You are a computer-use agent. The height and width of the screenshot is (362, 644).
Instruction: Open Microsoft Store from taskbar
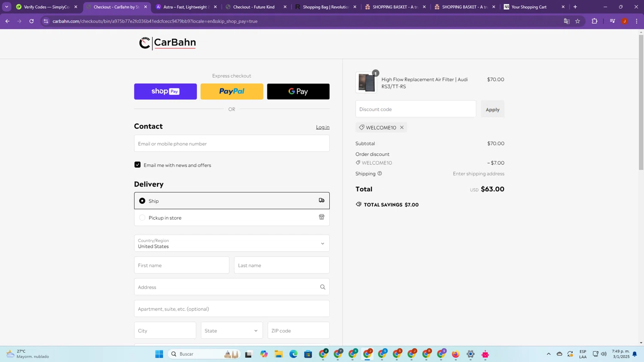[x=308, y=354]
